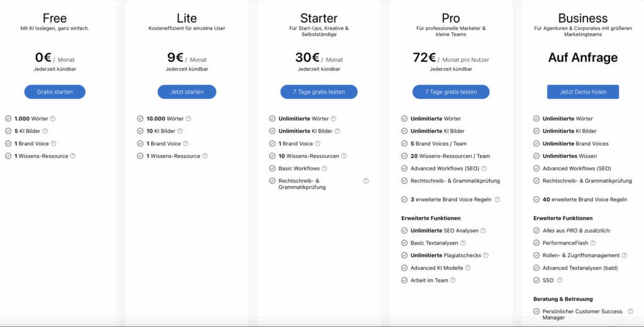Open info tooltip for 5 KI Bilder
The height and width of the screenshot is (327, 644).
pyautogui.click(x=45, y=131)
